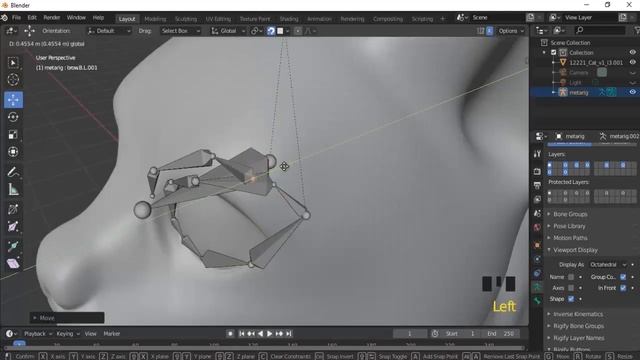Open the Orientation Default dropdown
640x360 pixels.
click(109, 31)
